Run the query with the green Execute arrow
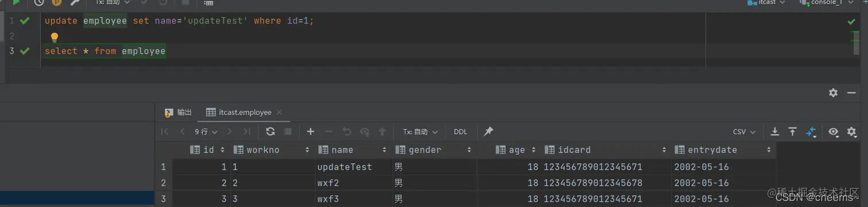This screenshot has width=868, height=207. tap(17, 2)
